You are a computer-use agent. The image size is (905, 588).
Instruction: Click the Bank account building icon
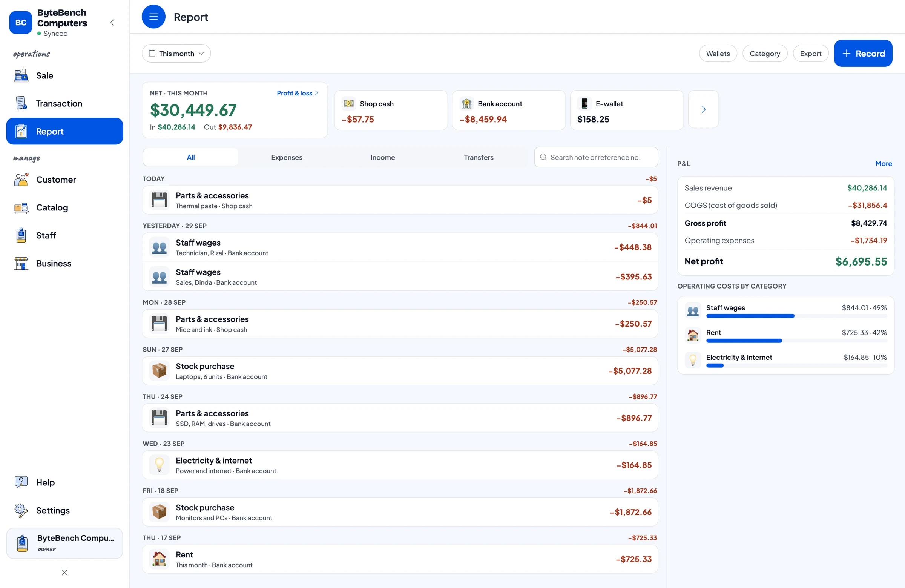point(466,103)
